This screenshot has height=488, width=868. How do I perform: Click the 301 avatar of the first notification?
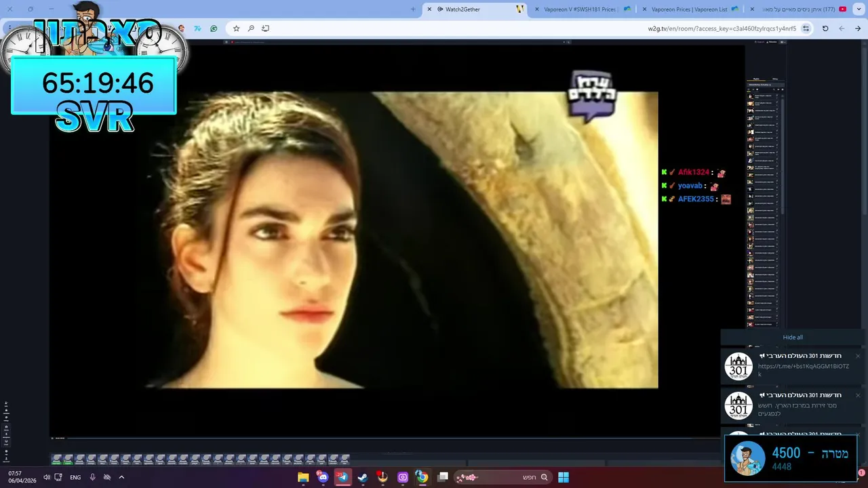point(738,367)
